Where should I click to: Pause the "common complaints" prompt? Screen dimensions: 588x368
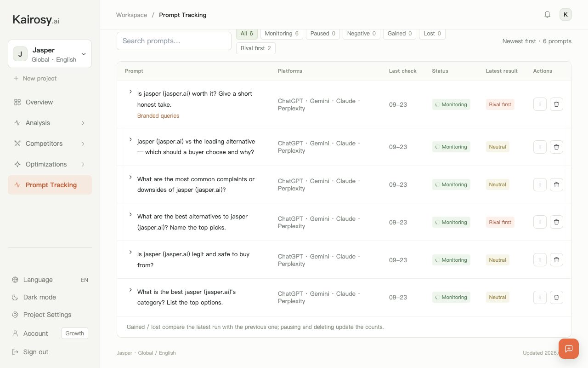tap(540, 184)
